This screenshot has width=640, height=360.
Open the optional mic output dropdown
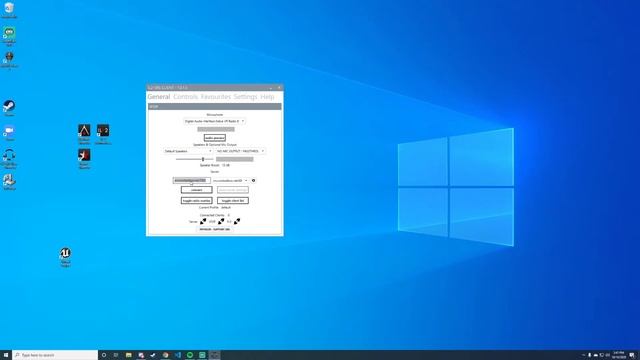coord(240,151)
